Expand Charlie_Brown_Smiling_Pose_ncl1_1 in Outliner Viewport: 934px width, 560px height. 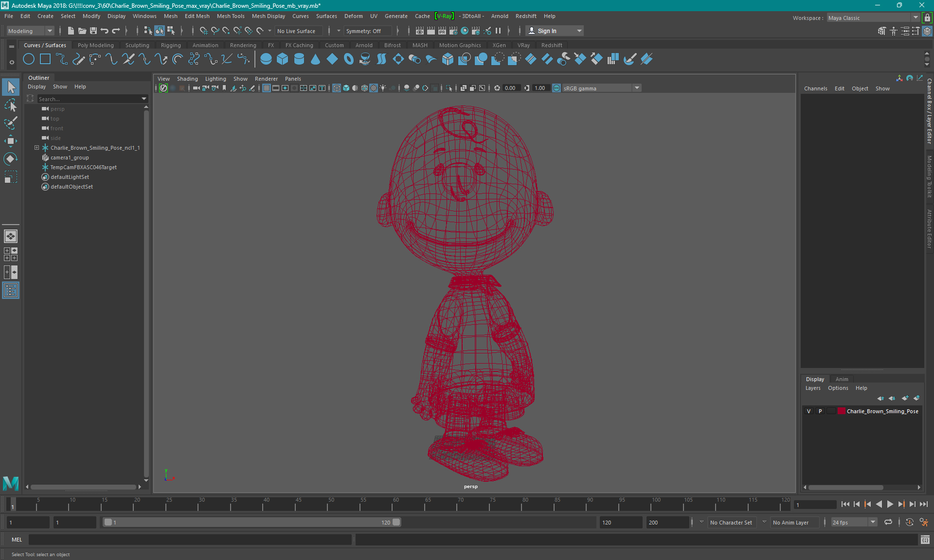(x=36, y=148)
